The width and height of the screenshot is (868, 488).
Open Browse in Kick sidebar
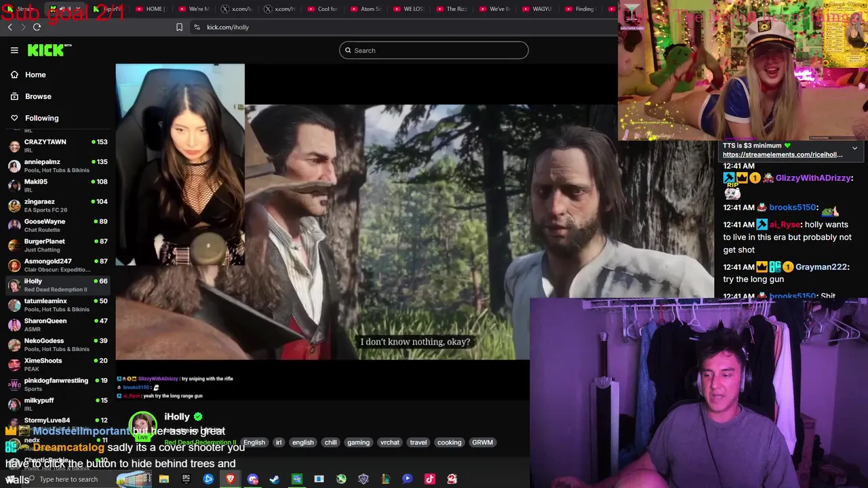(38, 96)
